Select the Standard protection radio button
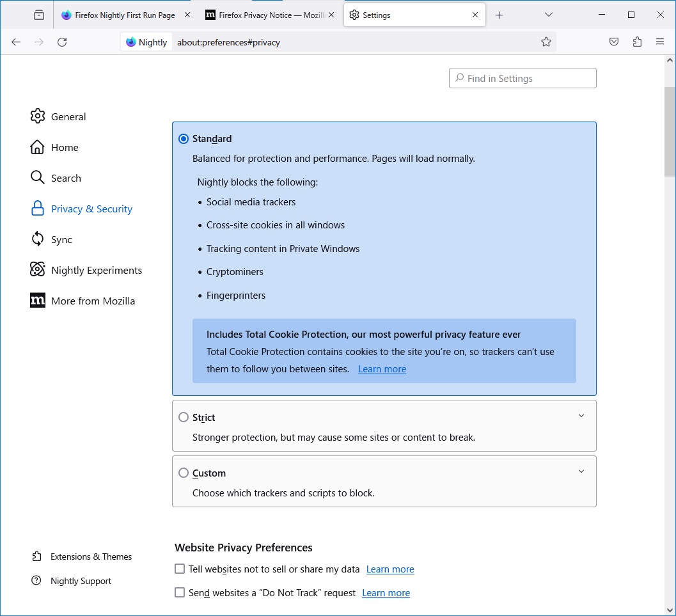The image size is (676, 616). 184,139
